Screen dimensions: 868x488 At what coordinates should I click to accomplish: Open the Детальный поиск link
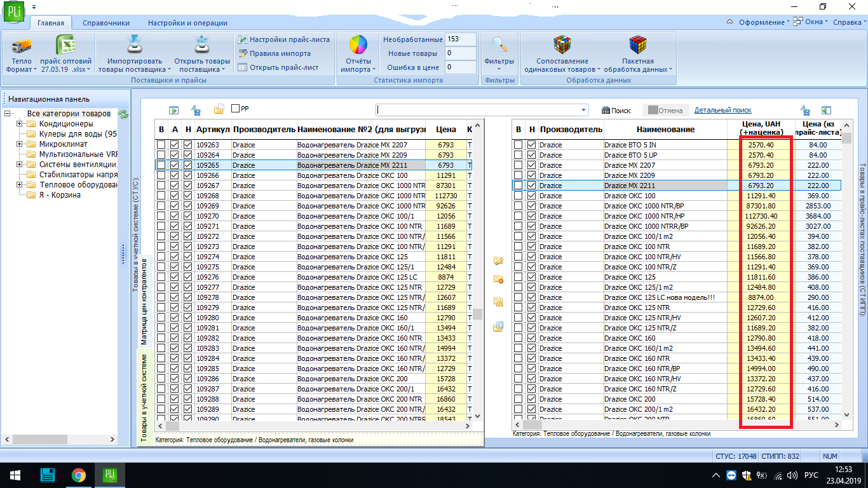click(723, 110)
